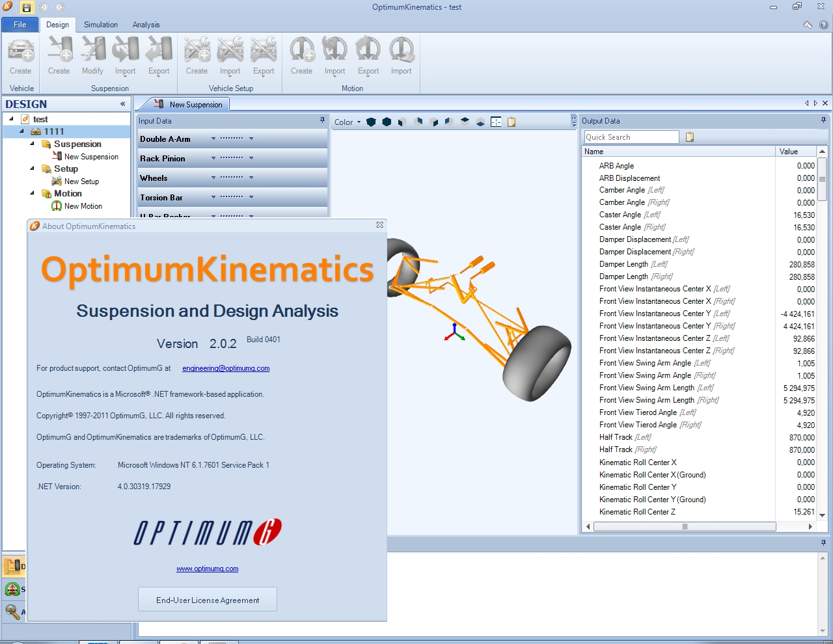
Task: Select New Suspension in the design tree
Action: coord(91,157)
